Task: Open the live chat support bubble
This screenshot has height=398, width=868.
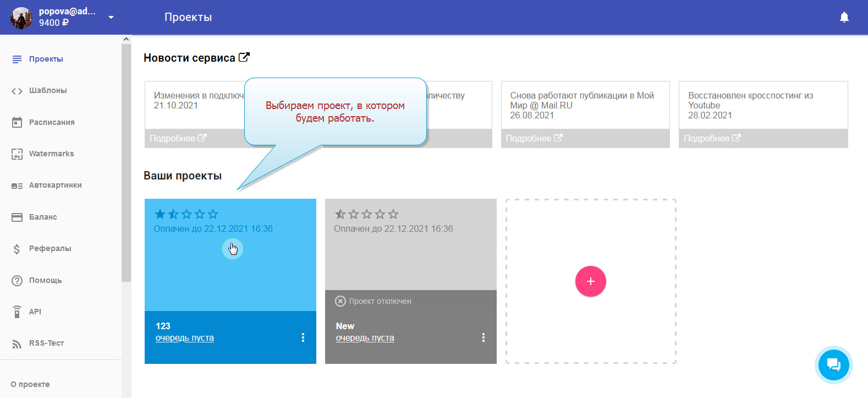Action: pos(833,364)
